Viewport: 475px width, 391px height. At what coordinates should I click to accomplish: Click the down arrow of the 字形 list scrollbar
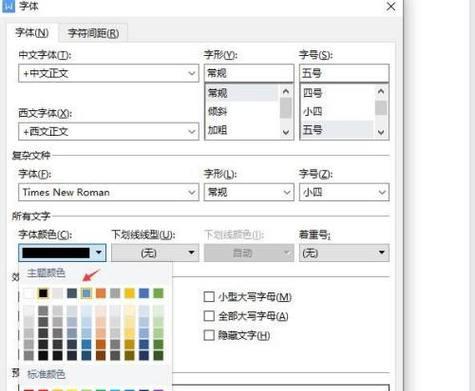[x=286, y=132]
